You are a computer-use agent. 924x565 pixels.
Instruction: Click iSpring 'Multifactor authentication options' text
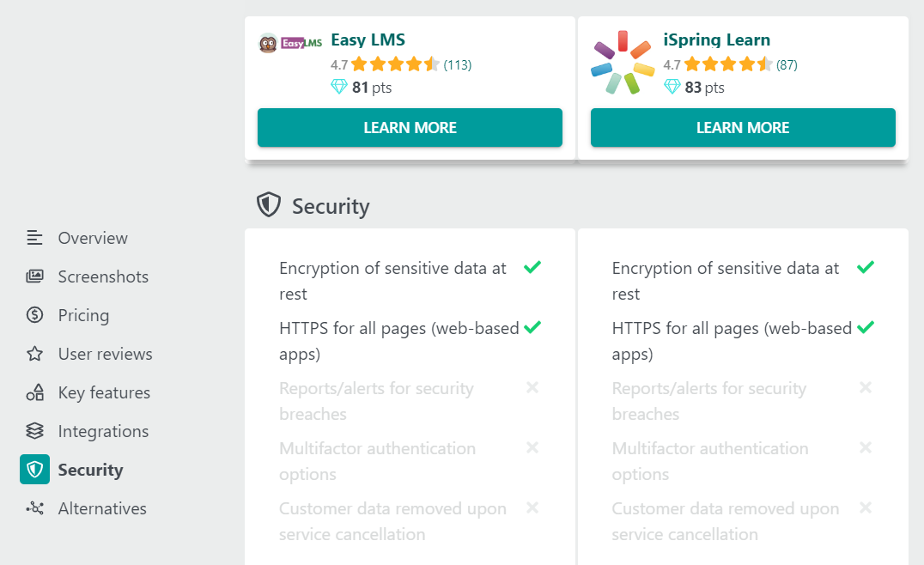pyautogui.click(x=710, y=461)
